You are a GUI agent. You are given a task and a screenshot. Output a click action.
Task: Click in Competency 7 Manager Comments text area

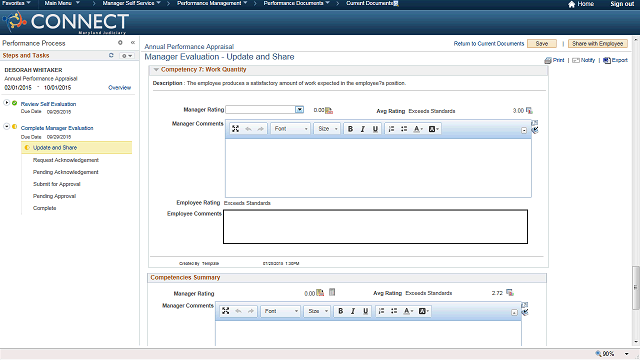(378, 168)
